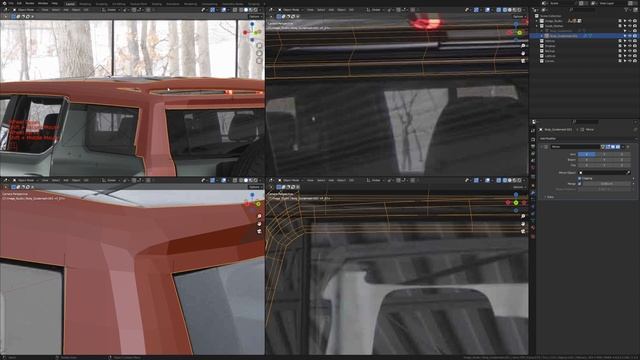
Task: Open the outliner filter funnel dropdown
Action: [x=627, y=10]
